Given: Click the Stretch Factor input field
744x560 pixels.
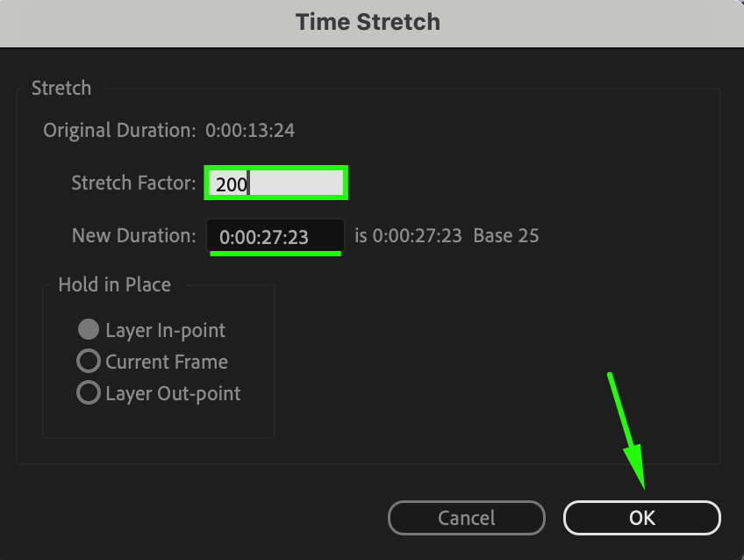Looking at the screenshot, I should (x=276, y=183).
